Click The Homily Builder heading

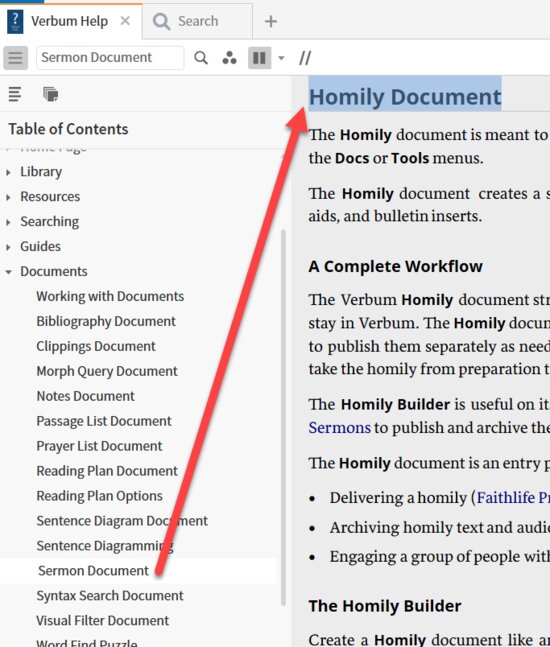pyautogui.click(x=385, y=606)
